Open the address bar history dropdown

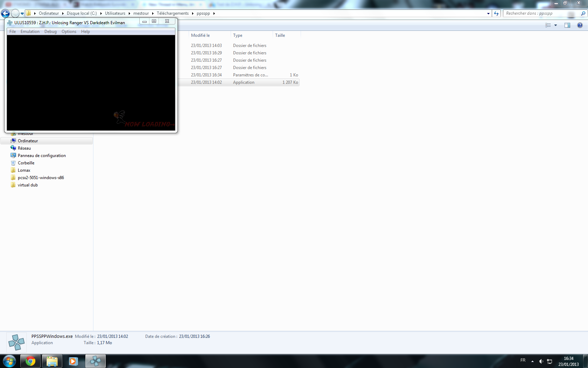488,13
